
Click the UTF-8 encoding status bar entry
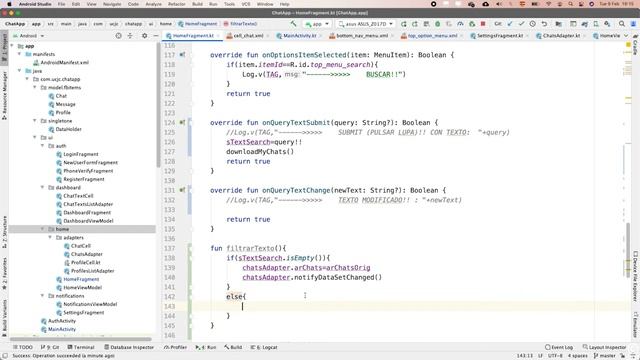click(x=555, y=356)
